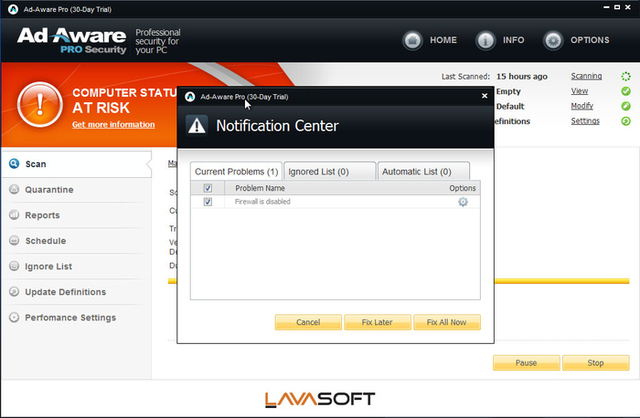Toggle the select-all checkbox in table header
The height and width of the screenshot is (418, 640).
point(208,188)
